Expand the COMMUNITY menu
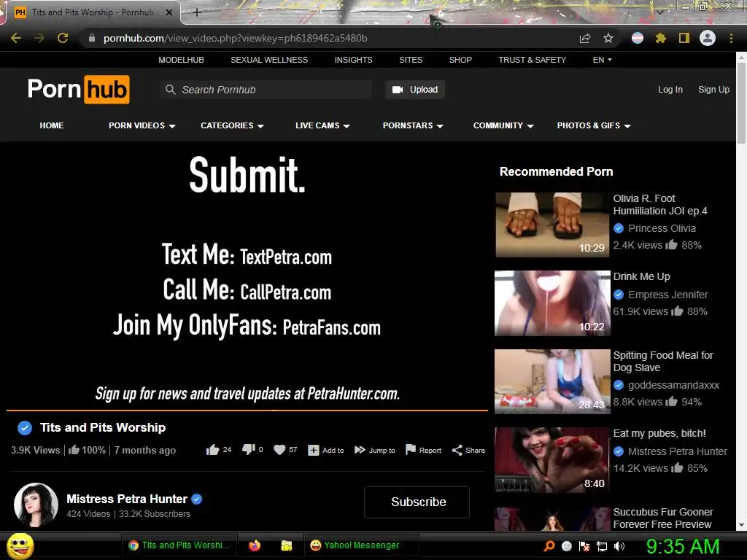The width and height of the screenshot is (747, 560). (x=503, y=125)
